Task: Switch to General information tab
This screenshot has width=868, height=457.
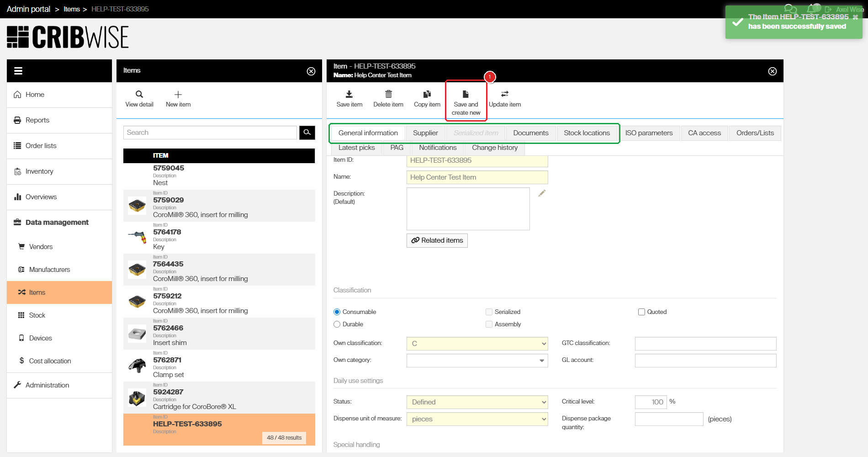Action: click(368, 133)
